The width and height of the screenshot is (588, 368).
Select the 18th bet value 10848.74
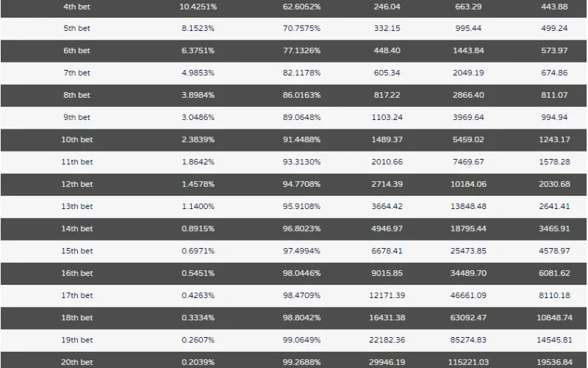pyautogui.click(x=554, y=318)
